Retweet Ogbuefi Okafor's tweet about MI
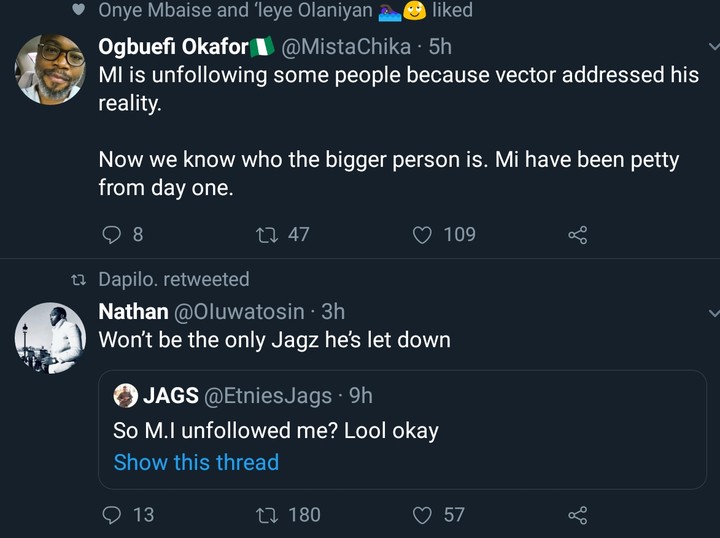 267,235
